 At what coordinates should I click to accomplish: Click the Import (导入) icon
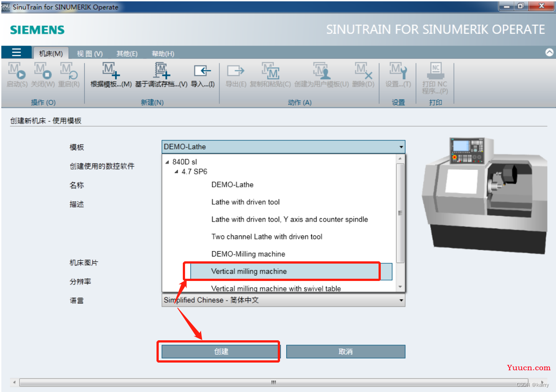pos(202,70)
